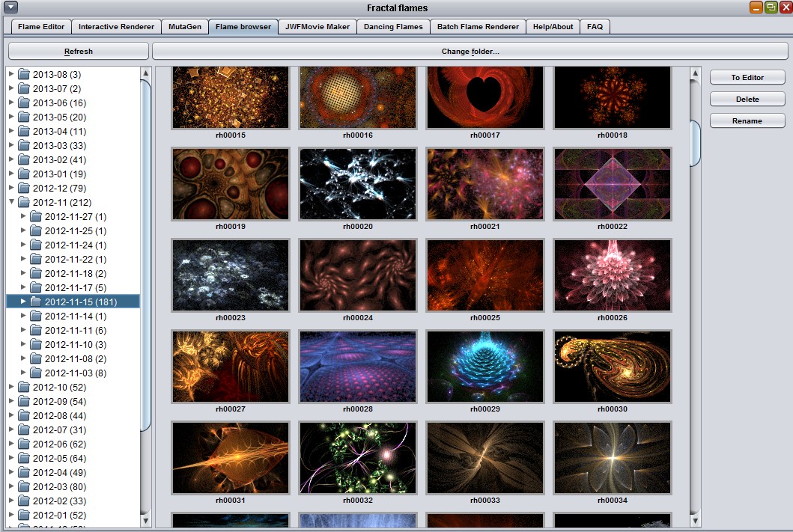The image size is (793, 532).
Task: Click the Delete button
Action: [747, 100]
